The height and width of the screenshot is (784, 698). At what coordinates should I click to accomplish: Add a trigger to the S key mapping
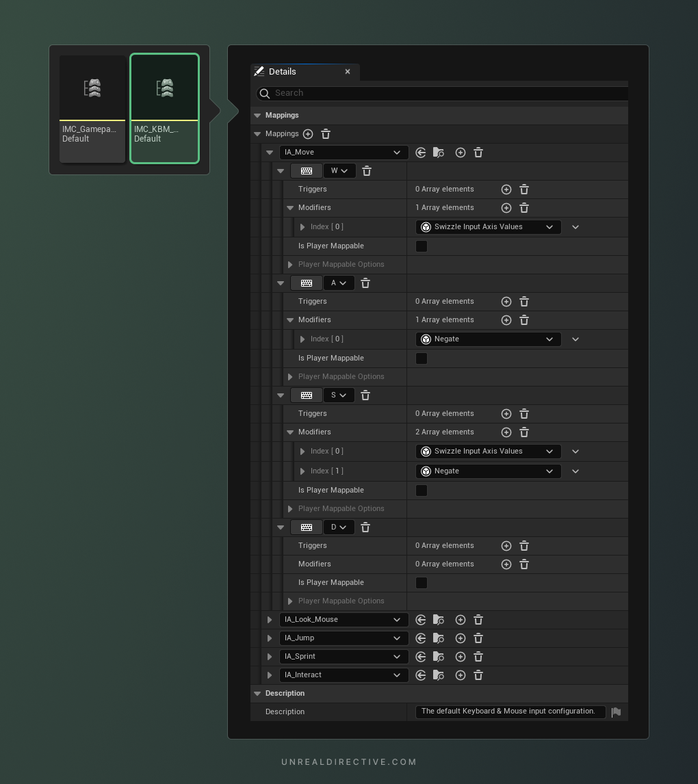click(x=506, y=414)
